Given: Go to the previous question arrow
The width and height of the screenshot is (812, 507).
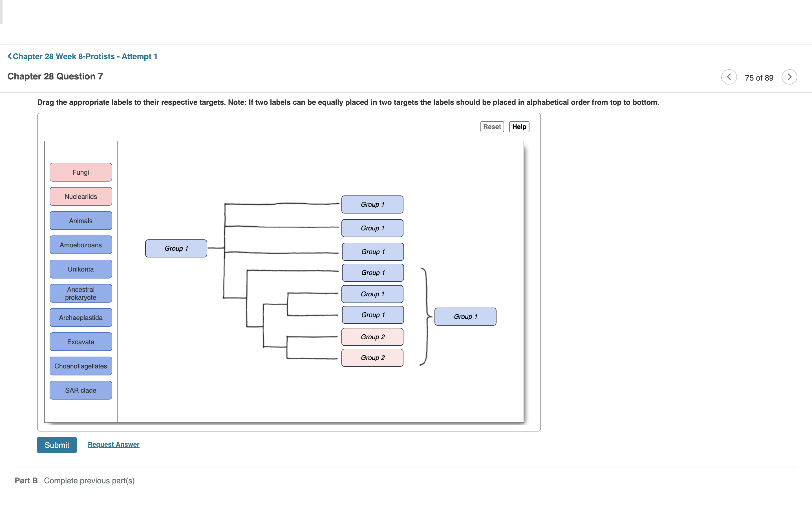Looking at the screenshot, I should [729, 77].
